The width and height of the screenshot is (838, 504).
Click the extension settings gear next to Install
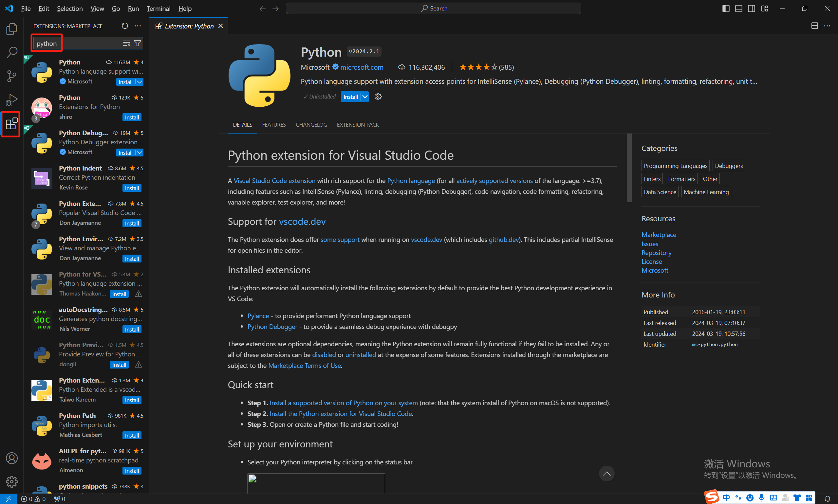(x=378, y=97)
